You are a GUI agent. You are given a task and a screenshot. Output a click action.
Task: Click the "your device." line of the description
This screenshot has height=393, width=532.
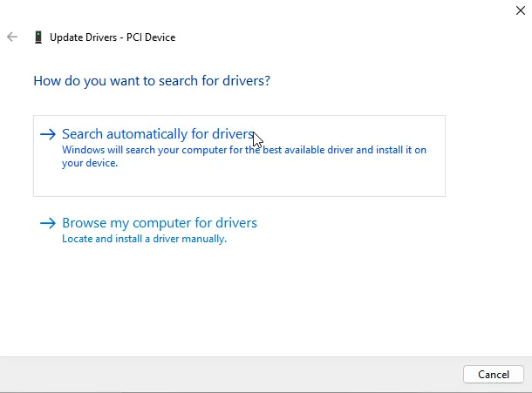[89, 163]
